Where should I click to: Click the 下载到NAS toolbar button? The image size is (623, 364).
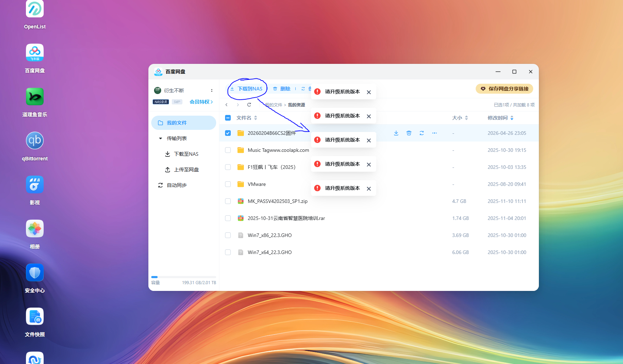click(246, 89)
